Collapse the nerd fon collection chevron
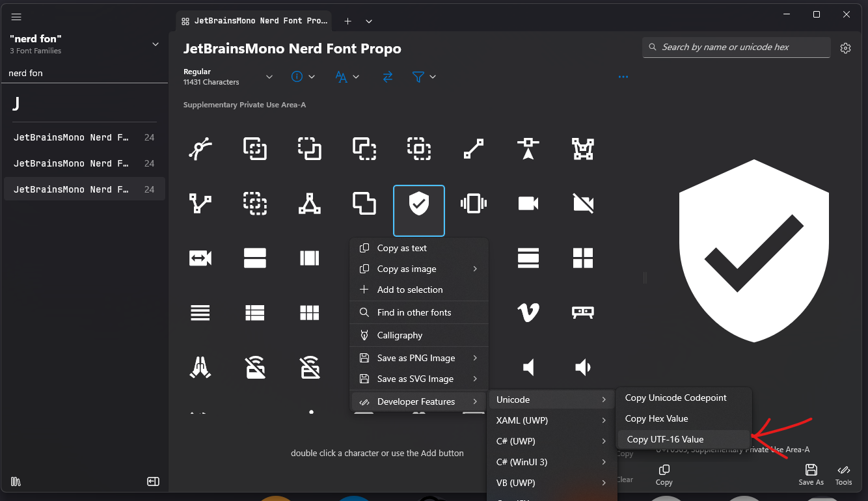Screen dimensions: 868x501 [155, 44]
